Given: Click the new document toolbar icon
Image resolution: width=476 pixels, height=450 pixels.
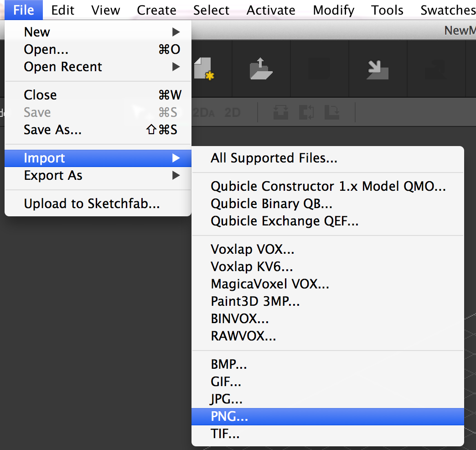Looking at the screenshot, I should (x=204, y=68).
